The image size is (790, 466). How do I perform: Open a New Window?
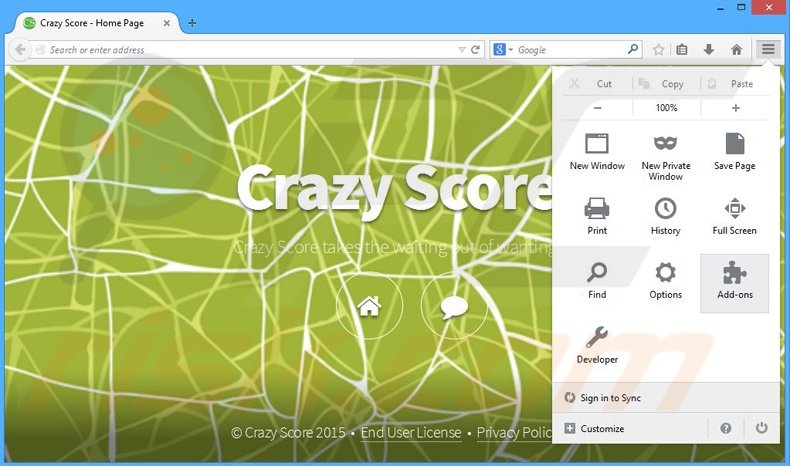pos(597,152)
